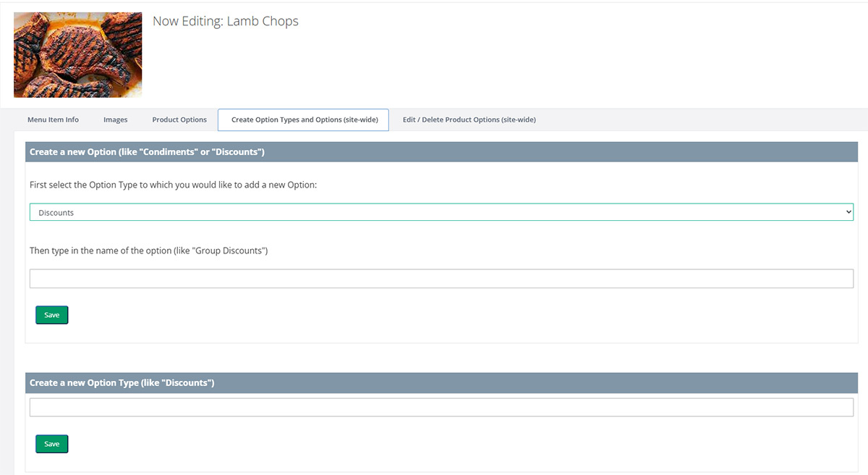Click the 'Now Editing: Lamb Chops' heading
868x475 pixels.
226,21
